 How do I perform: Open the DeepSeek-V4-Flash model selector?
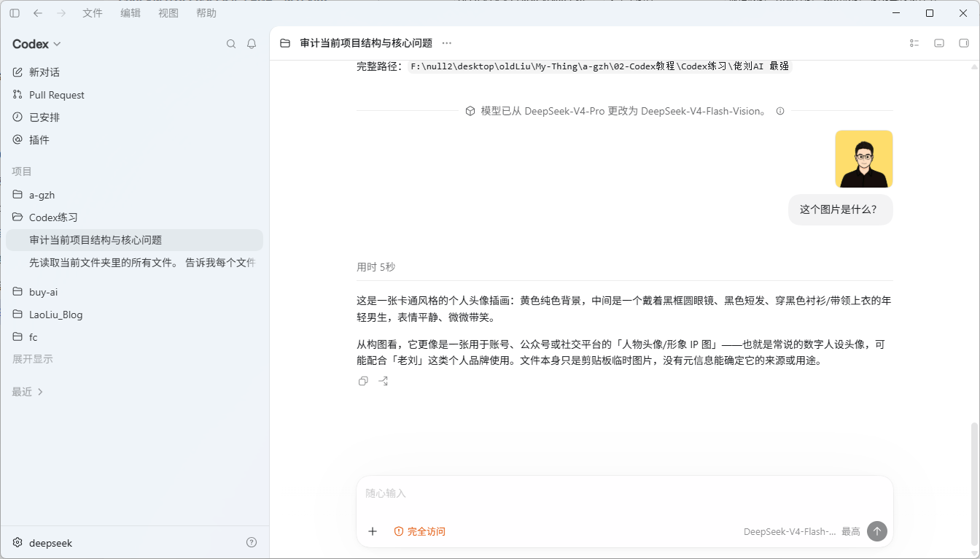790,531
